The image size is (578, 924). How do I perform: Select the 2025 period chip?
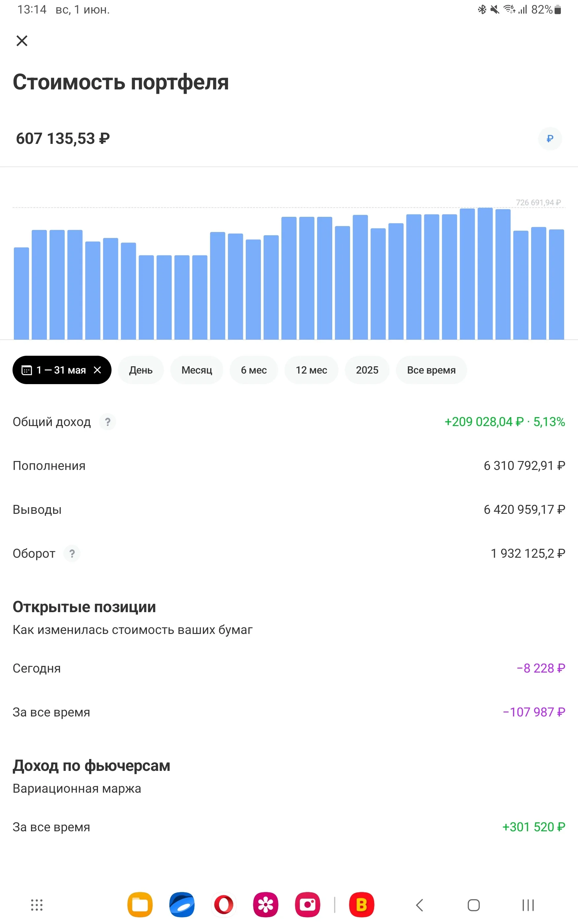367,370
